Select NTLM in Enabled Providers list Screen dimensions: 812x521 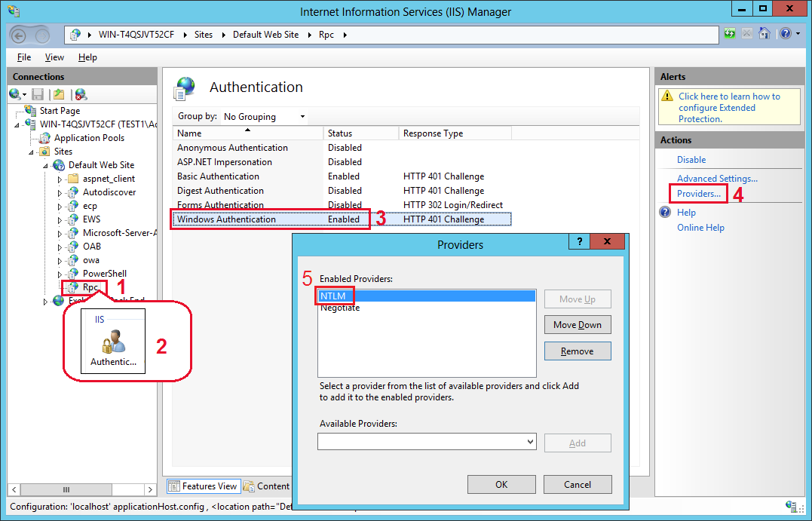427,296
